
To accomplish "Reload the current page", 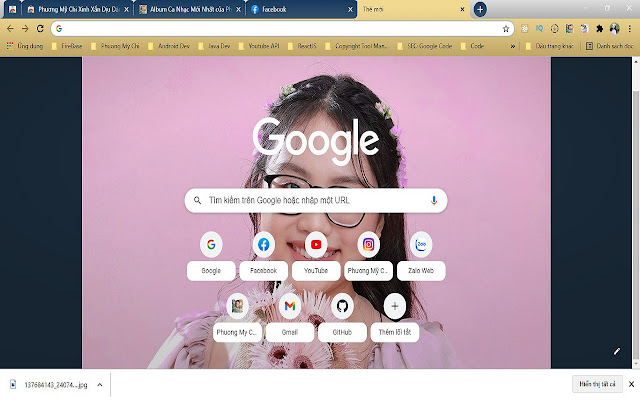I will (40, 29).
